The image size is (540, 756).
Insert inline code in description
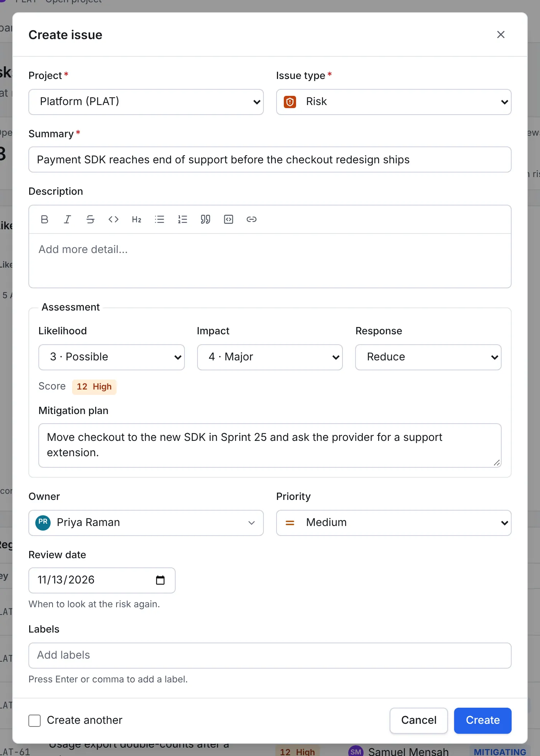[x=114, y=219]
